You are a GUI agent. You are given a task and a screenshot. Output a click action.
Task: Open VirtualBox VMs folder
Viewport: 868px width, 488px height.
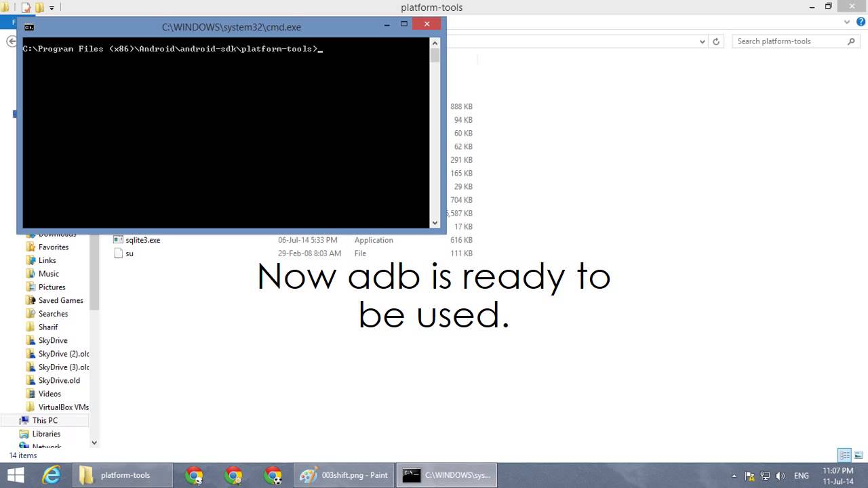tap(64, 407)
